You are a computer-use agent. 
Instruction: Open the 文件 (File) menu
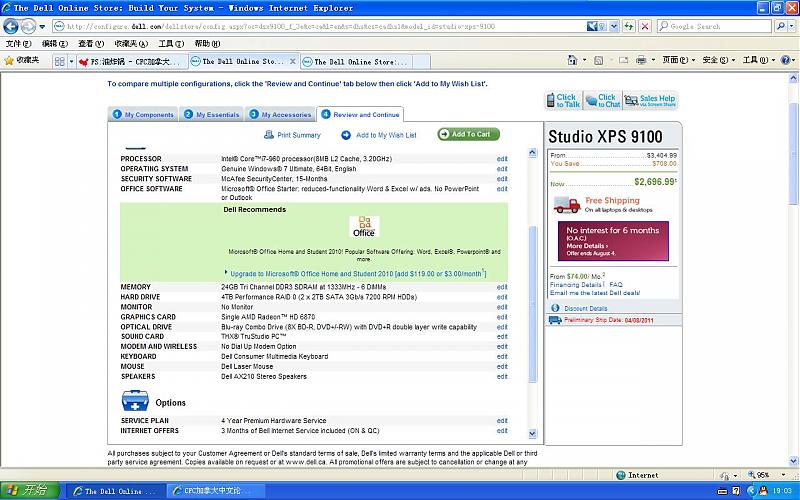(x=18, y=44)
